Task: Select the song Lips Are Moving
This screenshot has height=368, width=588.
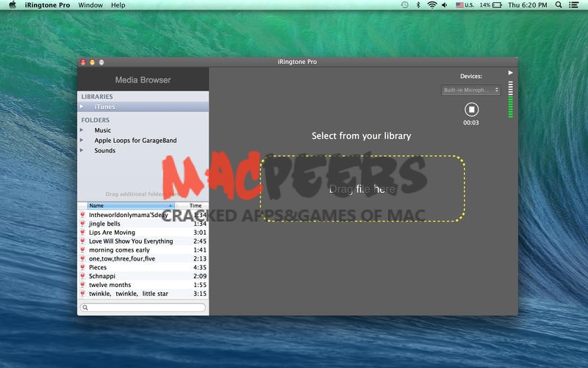Action: coord(112,233)
